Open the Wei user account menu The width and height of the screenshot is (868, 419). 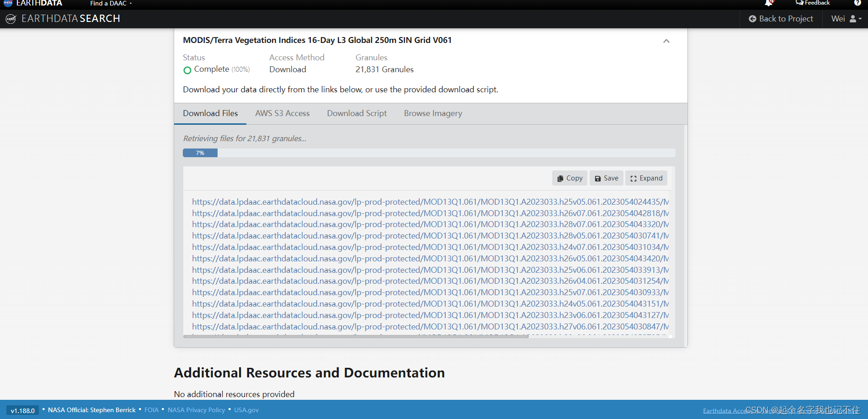847,19
